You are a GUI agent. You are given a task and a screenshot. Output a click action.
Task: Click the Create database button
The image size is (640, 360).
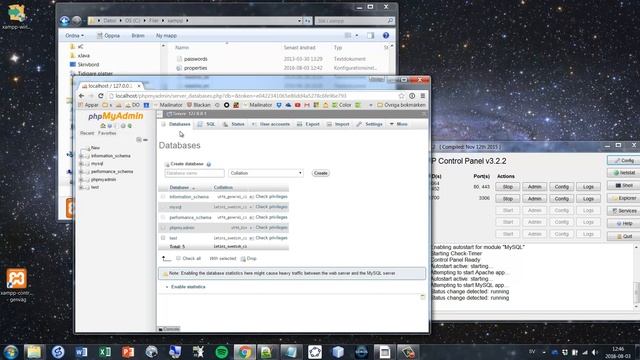[320, 173]
